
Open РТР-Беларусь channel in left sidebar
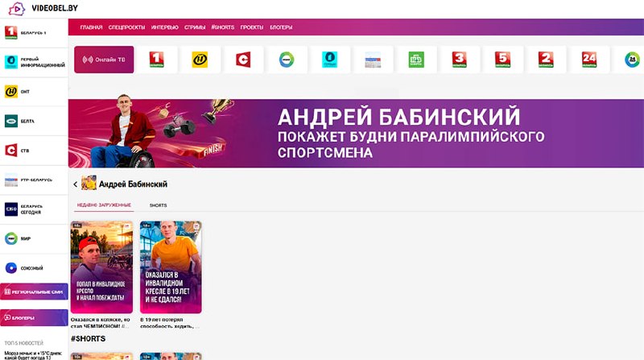(34, 180)
